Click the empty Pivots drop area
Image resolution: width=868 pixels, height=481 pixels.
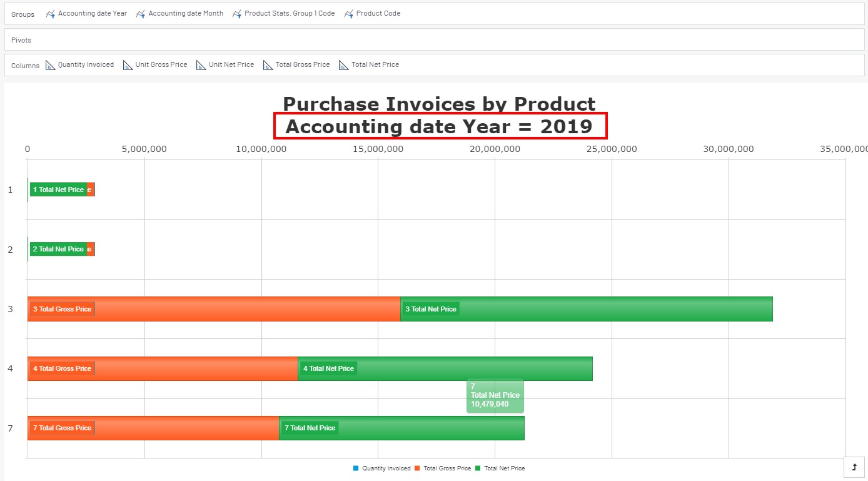pos(438,39)
